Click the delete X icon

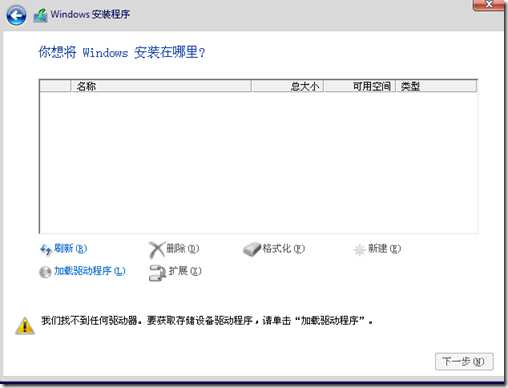[157, 250]
